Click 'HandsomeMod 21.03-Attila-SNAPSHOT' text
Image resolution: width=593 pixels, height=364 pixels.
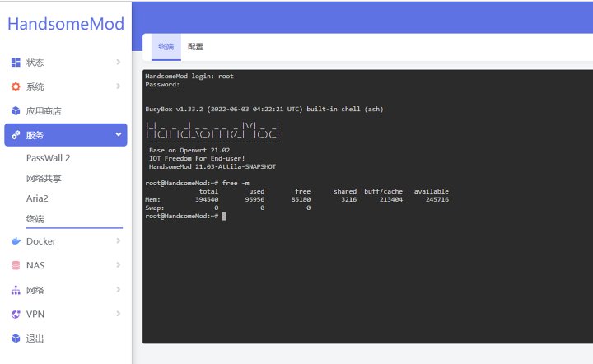pyautogui.click(x=212, y=166)
